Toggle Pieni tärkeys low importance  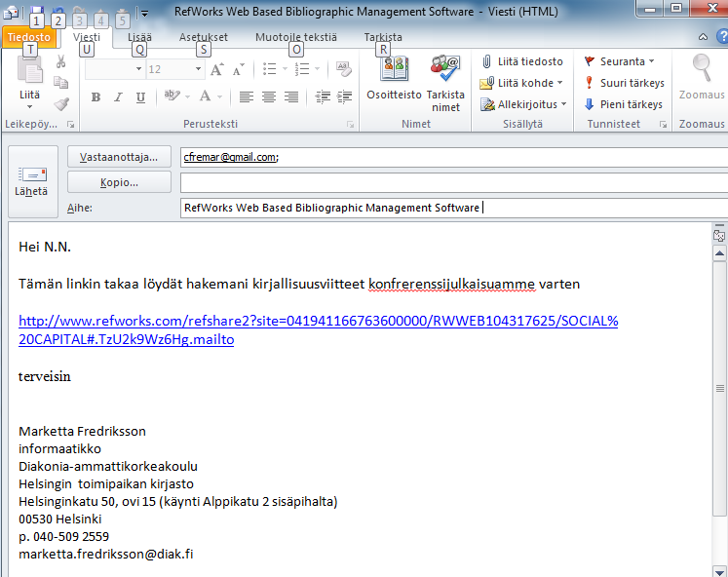point(624,104)
